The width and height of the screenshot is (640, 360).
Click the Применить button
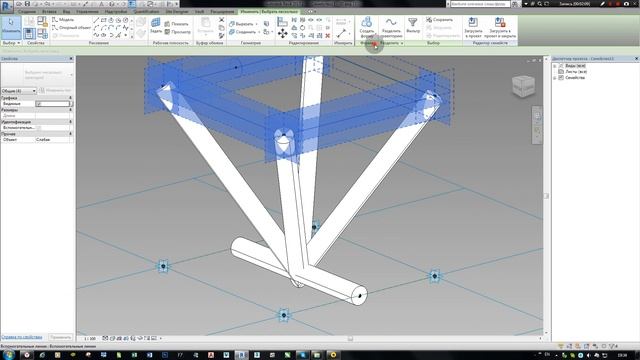coord(60,337)
